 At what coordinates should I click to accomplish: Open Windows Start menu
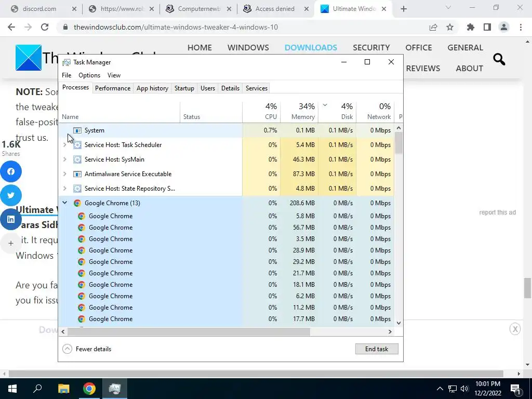[12, 389]
